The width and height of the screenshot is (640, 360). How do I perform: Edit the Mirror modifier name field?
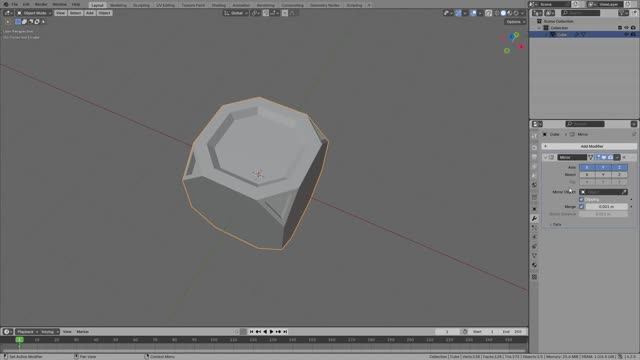572,157
